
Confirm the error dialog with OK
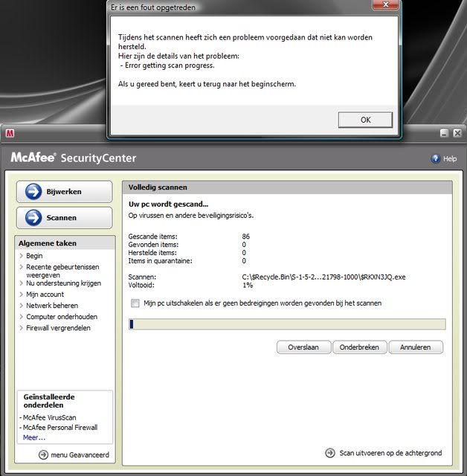click(x=365, y=120)
